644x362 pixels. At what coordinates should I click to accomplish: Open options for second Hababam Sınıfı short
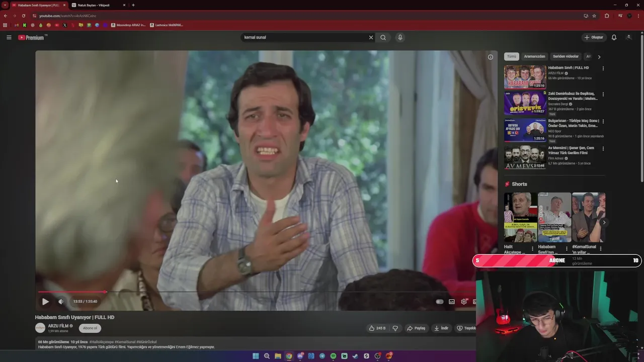[x=567, y=249]
